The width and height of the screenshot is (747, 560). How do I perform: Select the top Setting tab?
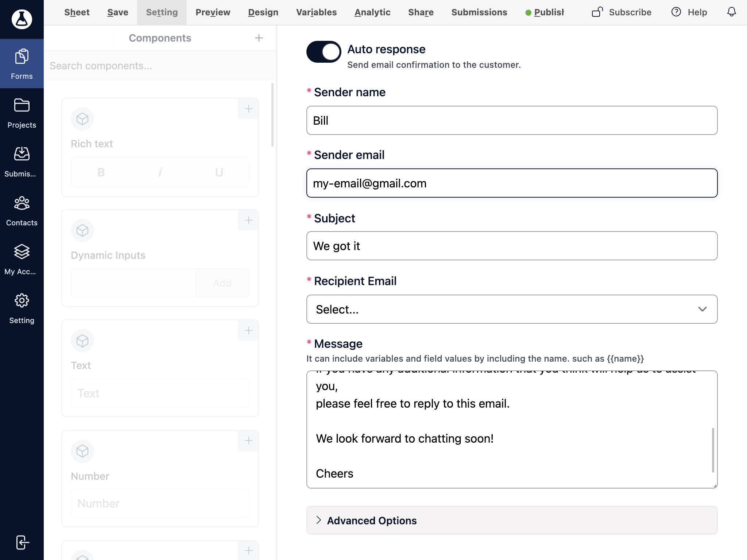point(162,12)
